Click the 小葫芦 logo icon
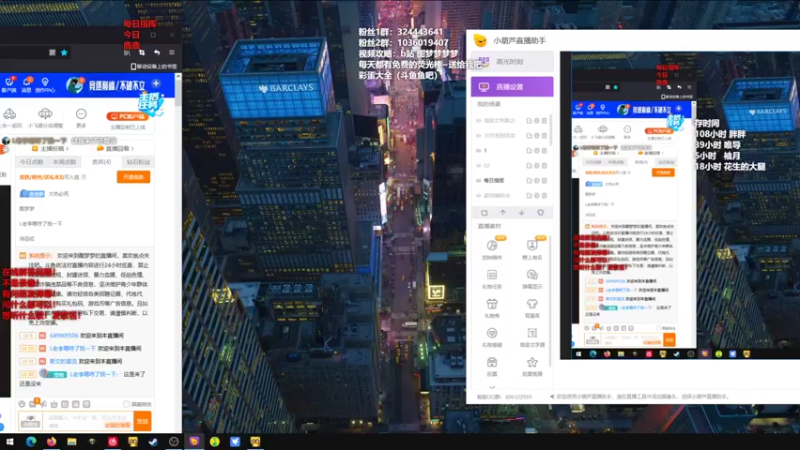Viewport: 800px width, 450px height. coord(480,40)
